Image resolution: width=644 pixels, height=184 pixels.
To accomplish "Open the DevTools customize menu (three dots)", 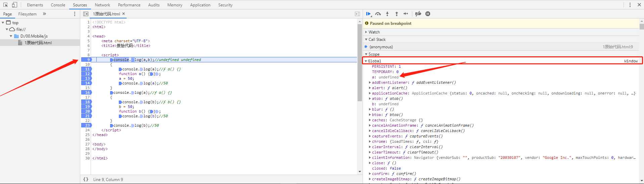I will click(x=630, y=5).
